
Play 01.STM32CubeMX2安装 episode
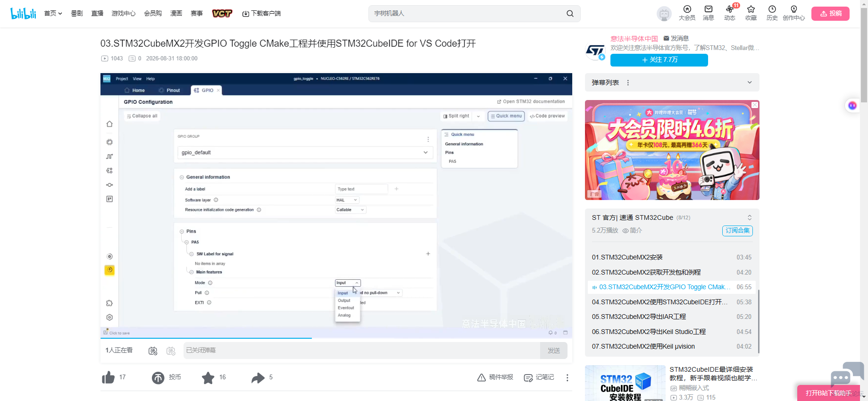[672, 258]
